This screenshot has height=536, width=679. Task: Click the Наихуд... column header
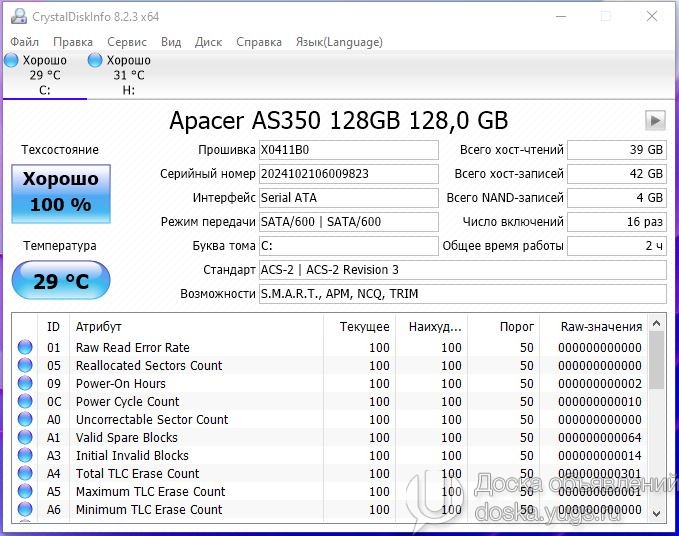pyautogui.click(x=431, y=326)
